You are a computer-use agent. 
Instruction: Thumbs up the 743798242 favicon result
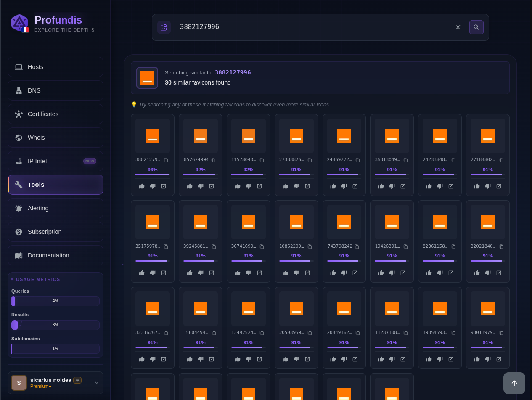point(333,273)
